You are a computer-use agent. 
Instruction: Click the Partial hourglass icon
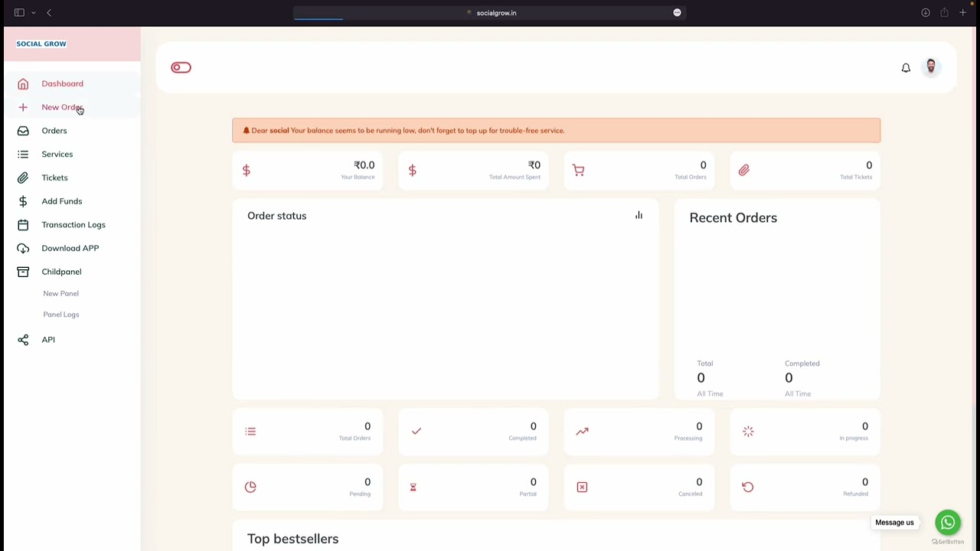[x=413, y=487]
